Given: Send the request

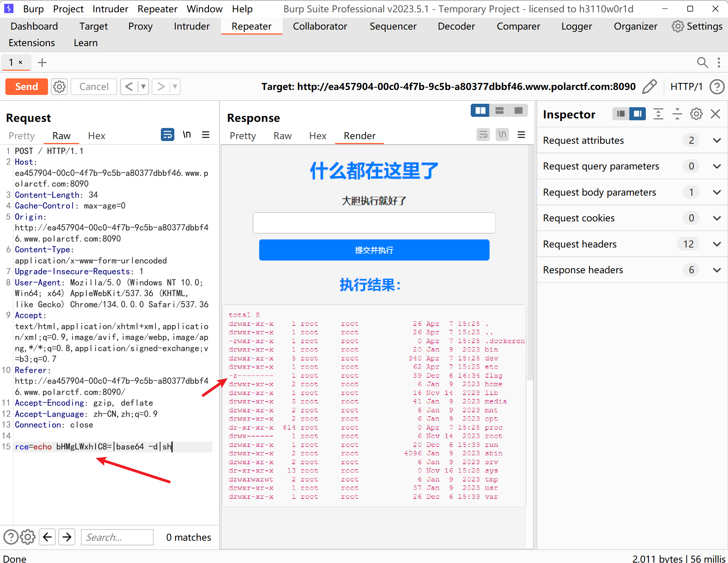Looking at the screenshot, I should (26, 86).
